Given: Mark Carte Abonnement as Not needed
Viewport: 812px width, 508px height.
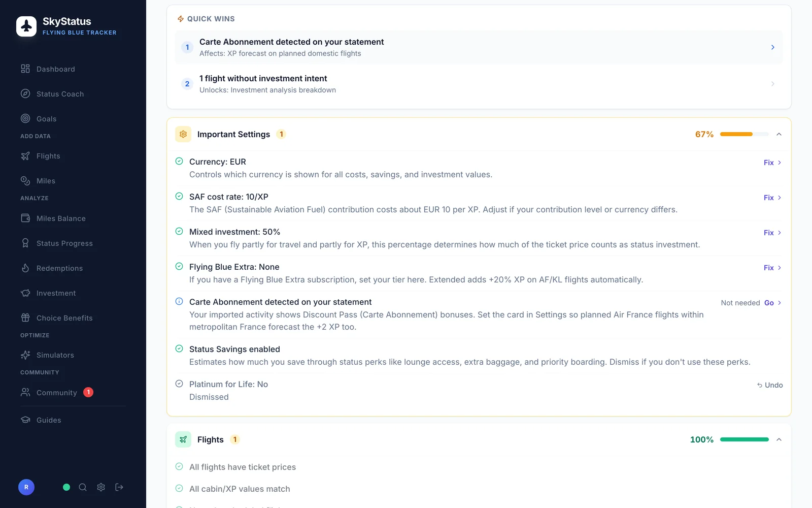Looking at the screenshot, I should 740,303.
